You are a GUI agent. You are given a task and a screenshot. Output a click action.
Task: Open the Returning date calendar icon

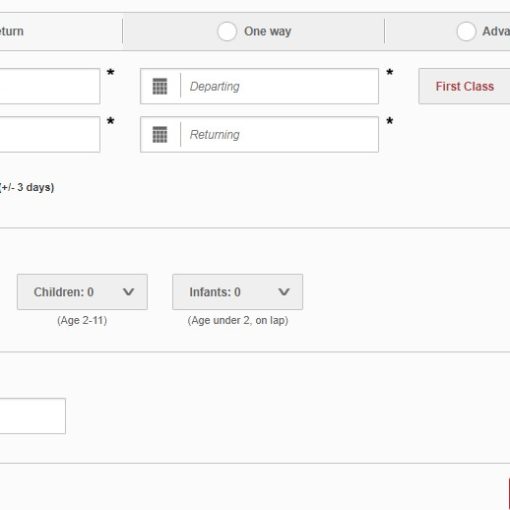pyautogui.click(x=160, y=135)
